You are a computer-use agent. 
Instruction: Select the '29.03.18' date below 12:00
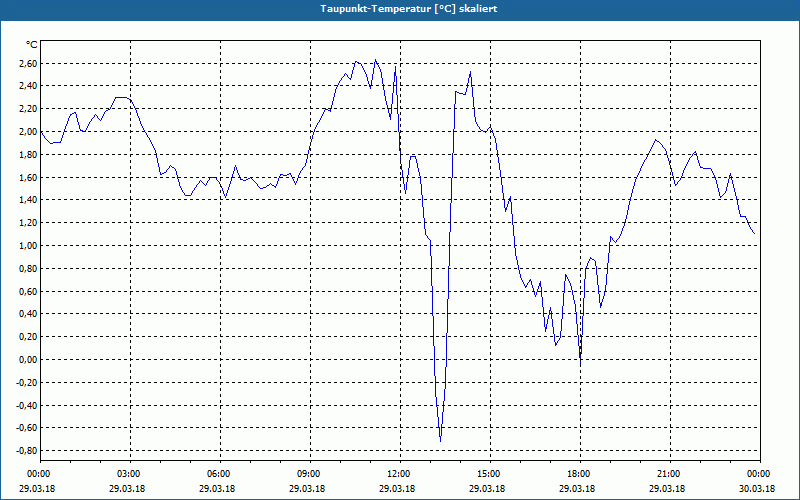tap(397, 488)
